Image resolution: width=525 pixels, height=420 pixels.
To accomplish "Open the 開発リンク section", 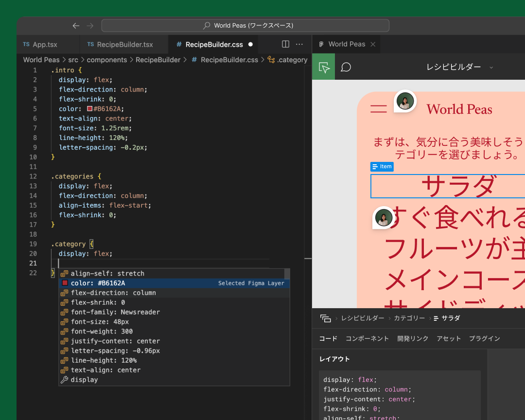I will tap(413, 338).
